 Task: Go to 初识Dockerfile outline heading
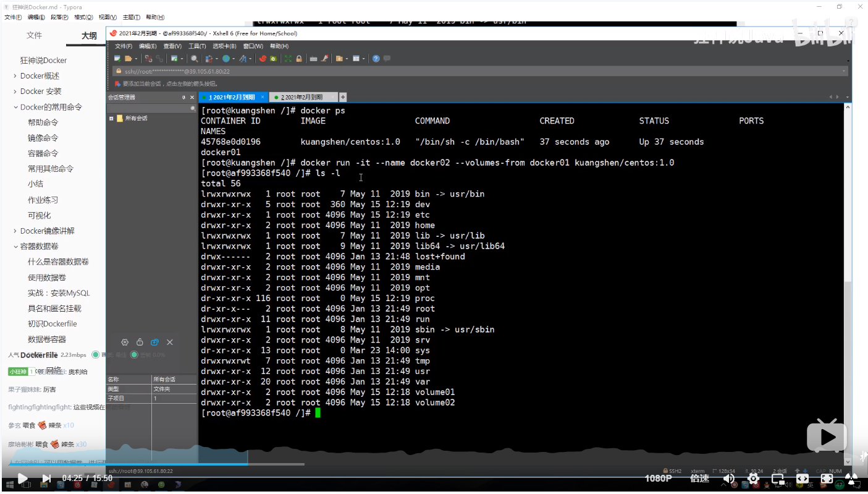click(x=53, y=324)
